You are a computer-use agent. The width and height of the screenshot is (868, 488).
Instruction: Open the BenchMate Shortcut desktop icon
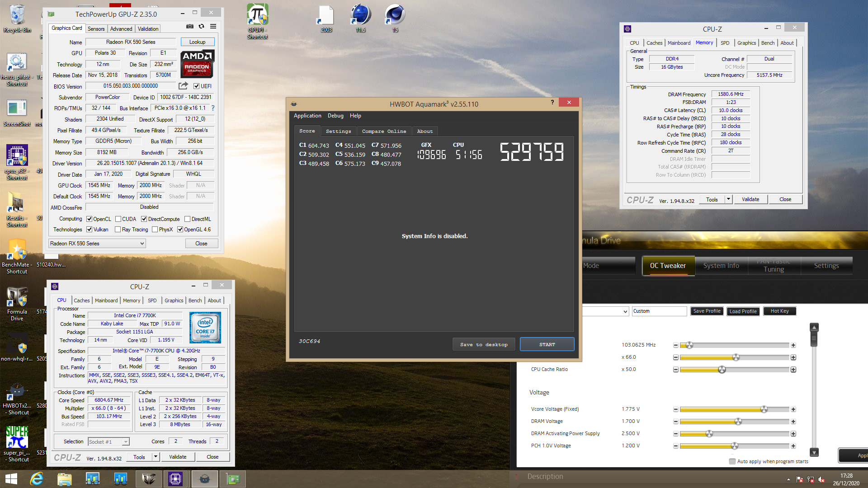pos(17,257)
